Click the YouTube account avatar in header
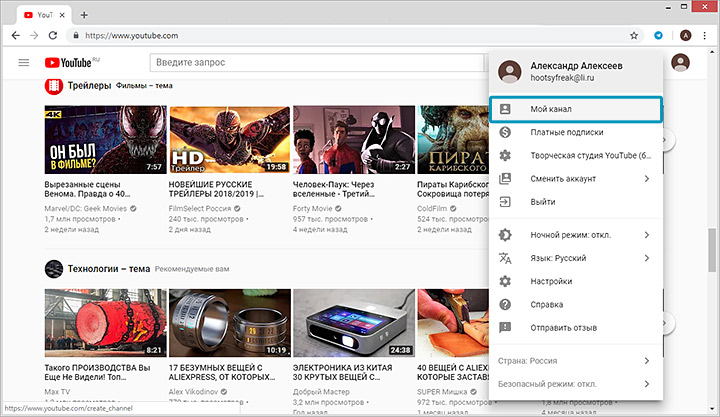The height and width of the screenshot is (417, 720). 680,62
